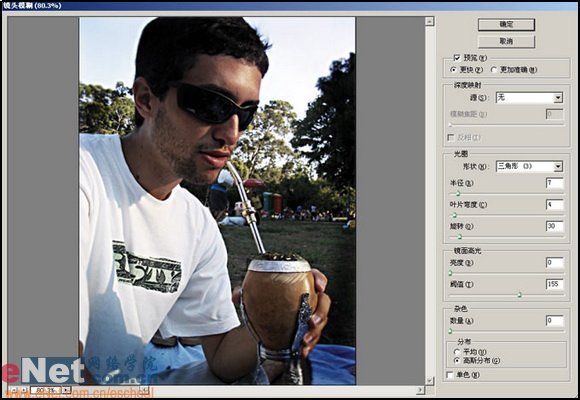Screen dimensions: 580x400
Task: Enable the 单色 (Monochromatic) checkbox
Action: click(450, 375)
